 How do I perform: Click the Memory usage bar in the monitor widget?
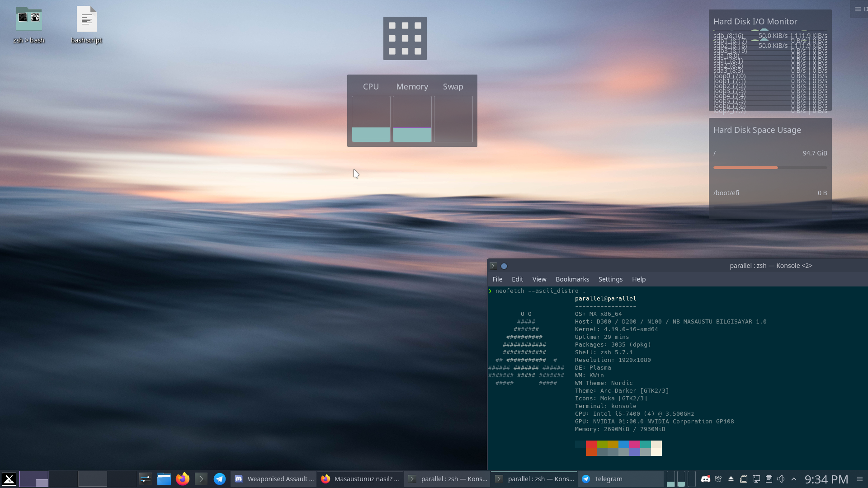[412, 119]
